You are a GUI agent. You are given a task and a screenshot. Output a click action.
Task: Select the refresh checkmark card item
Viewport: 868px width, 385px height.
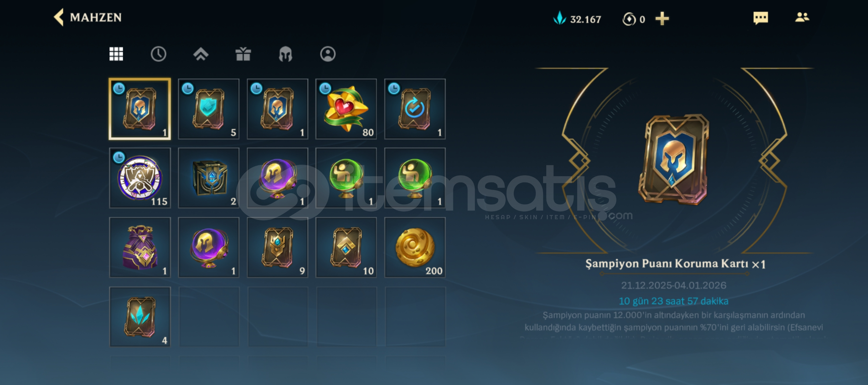pyautogui.click(x=415, y=109)
